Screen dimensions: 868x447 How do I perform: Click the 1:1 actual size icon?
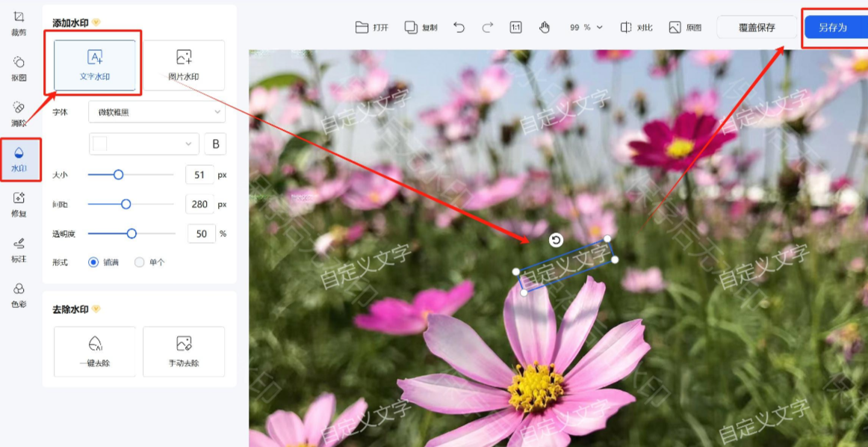click(515, 27)
